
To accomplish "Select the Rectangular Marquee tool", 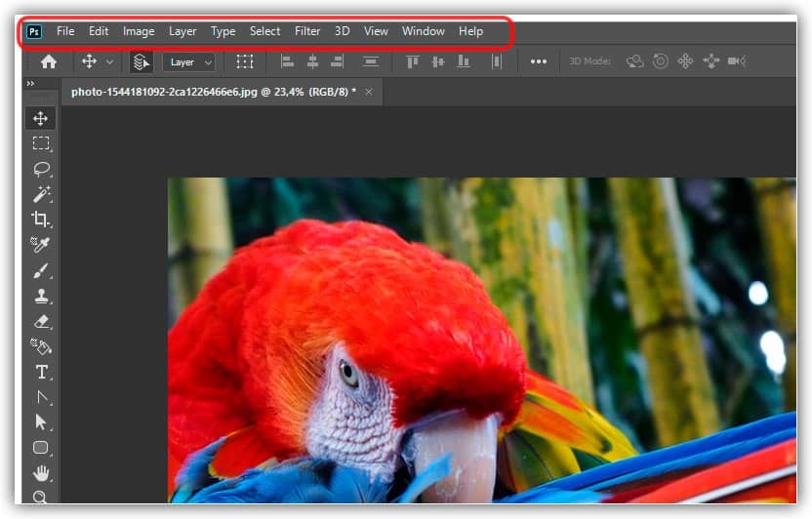I will 41,143.
